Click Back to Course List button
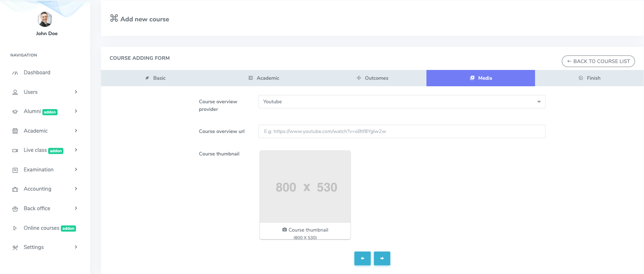Image resolution: width=644 pixels, height=274 pixels. (x=598, y=61)
